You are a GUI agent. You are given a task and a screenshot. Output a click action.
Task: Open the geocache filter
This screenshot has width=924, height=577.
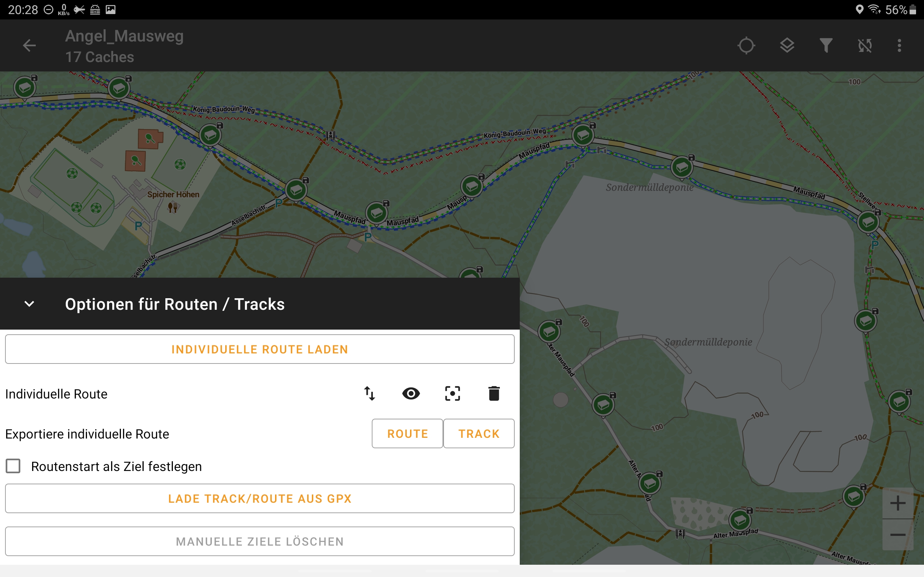(x=825, y=45)
